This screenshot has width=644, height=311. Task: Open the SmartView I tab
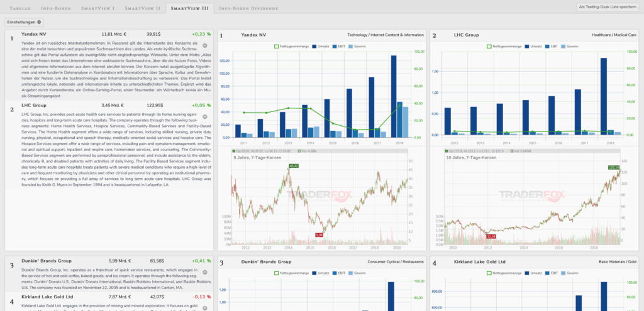(x=97, y=8)
